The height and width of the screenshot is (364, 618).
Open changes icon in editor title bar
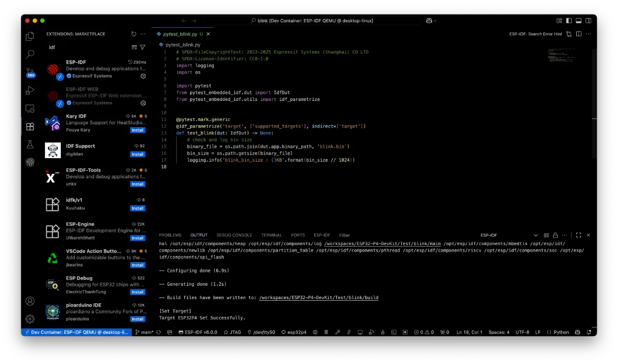pyautogui.click(x=569, y=34)
